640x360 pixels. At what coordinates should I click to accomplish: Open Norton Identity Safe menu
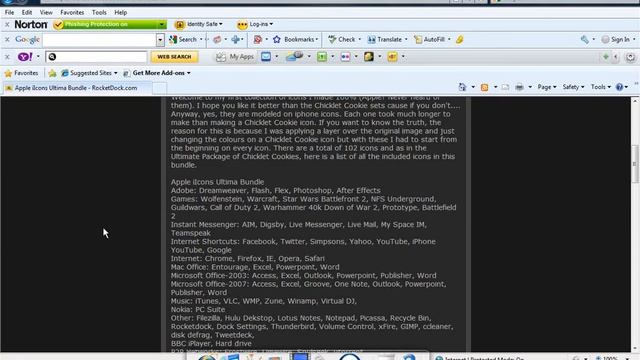coord(199,24)
